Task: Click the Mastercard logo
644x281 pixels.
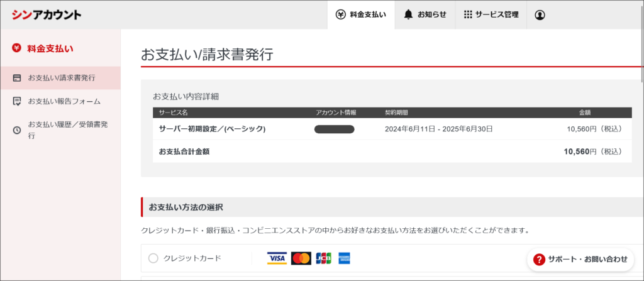Action: pos(301,258)
